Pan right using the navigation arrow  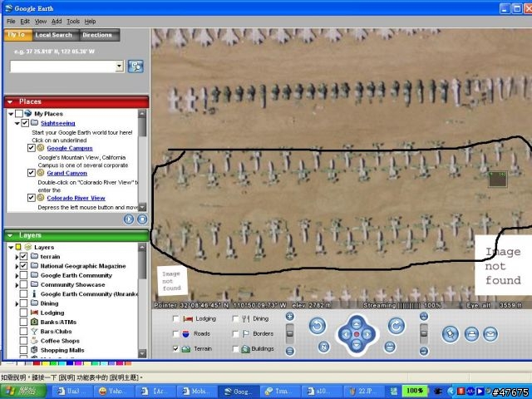coord(367,334)
